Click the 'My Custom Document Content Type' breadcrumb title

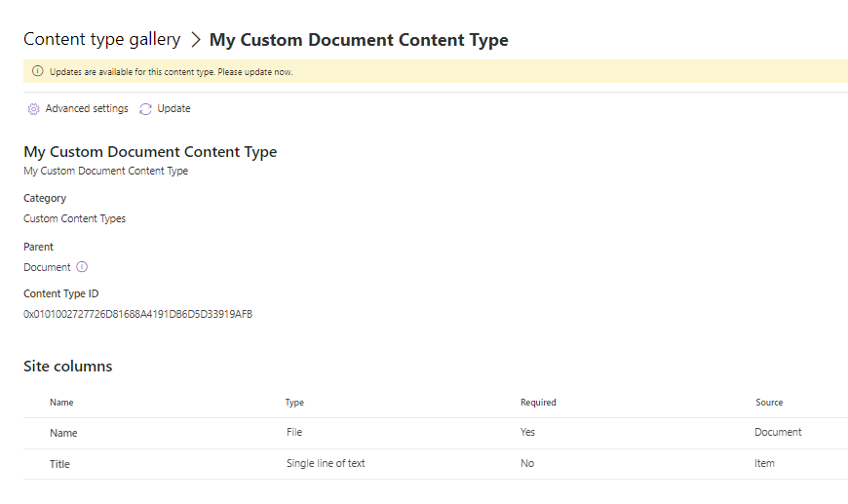tap(359, 40)
